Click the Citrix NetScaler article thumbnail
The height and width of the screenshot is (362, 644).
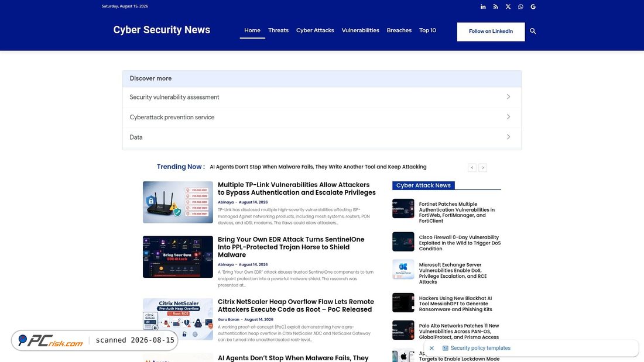pyautogui.click(x=178, y=319)
